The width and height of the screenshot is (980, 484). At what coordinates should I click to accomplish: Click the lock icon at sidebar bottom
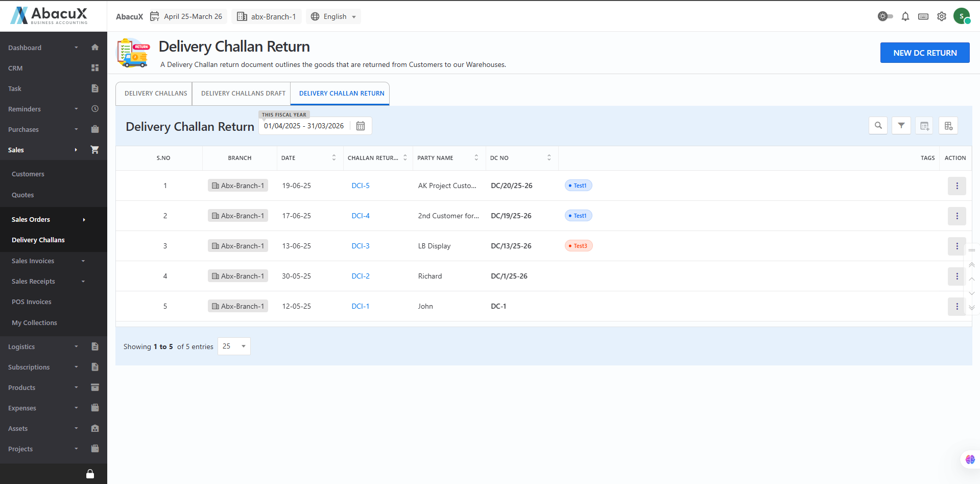click(90, 474)
